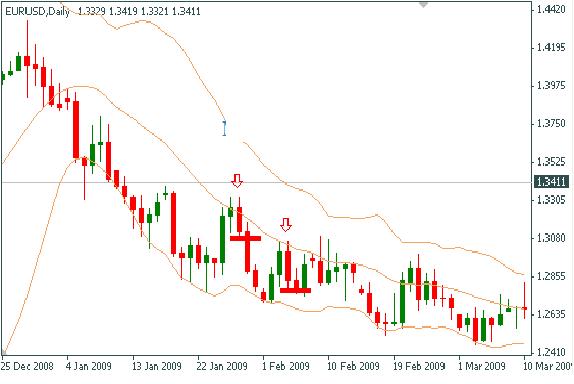Click the 1 Mar 2009 date label
Image resolution: width=574 pixels, height=384 pixels.
(482, 366)
